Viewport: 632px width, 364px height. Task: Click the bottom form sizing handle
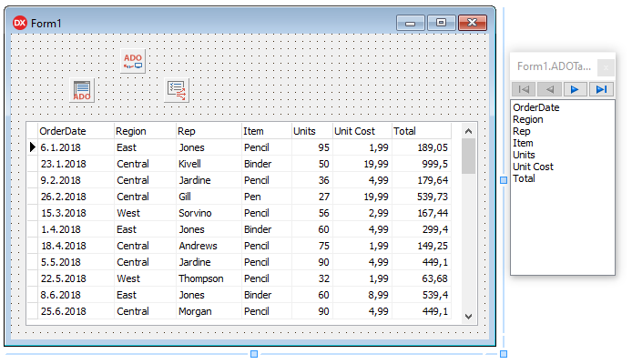click(x=254, y=354)
